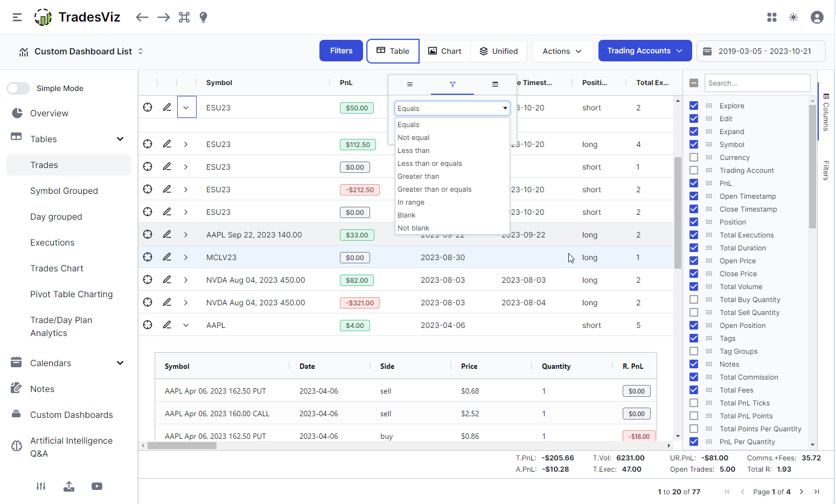The width and height of the screenshot is (836, 504).
Task: Click the Notes sidebar icon
Action: [16, 388]
